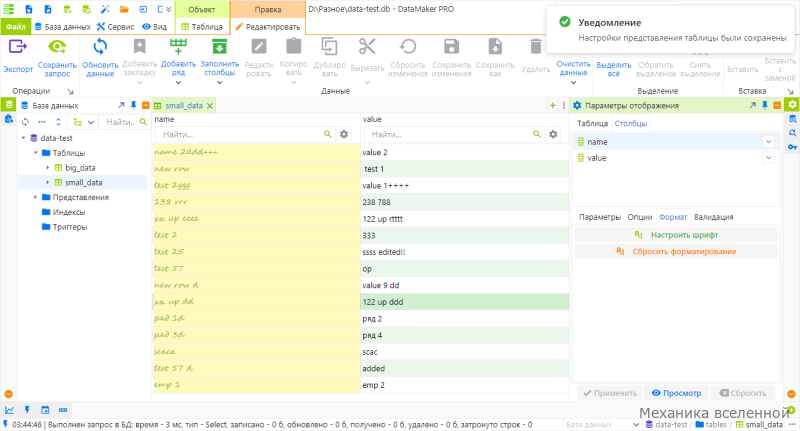Image resolution: width=800 pixels, height=431 pixels.
Task: Collapse the data-test database node
Action: (x=23, y=138)
